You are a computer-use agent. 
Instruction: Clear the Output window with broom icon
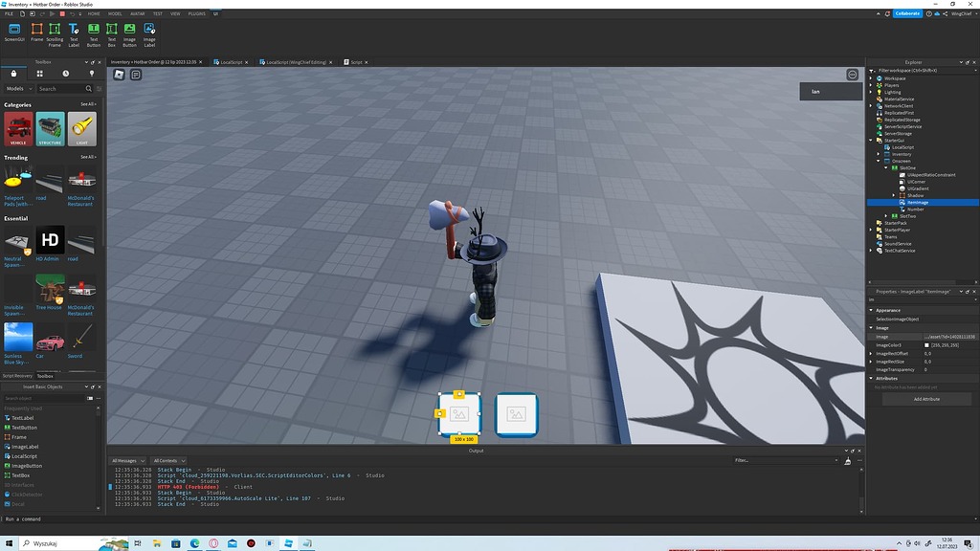848,461
